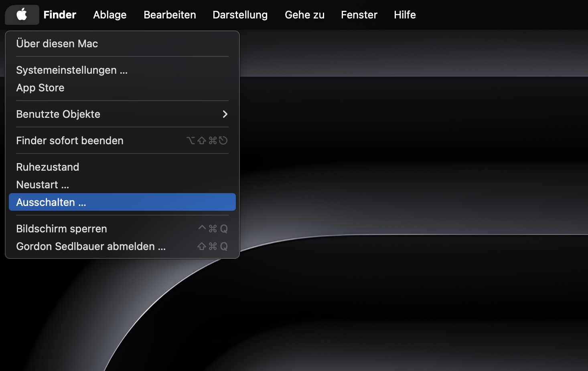Open the Gehe zu menu
Image resolution: width=588 pixels, height=371 pixels.
pos(304,14)
